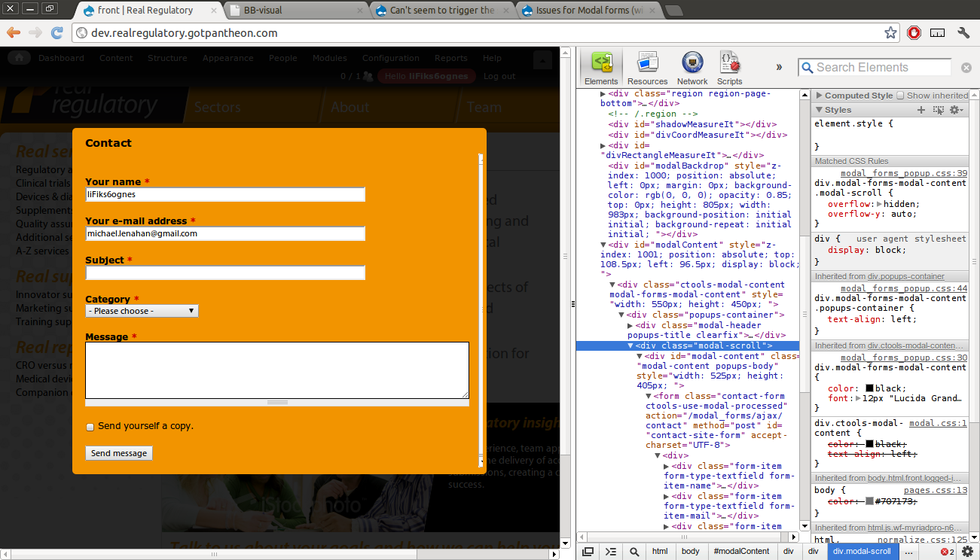Expand the form-item-name div node
This screenshot has width=980, height=560.
pyautogui.click(x=667, y=467)
